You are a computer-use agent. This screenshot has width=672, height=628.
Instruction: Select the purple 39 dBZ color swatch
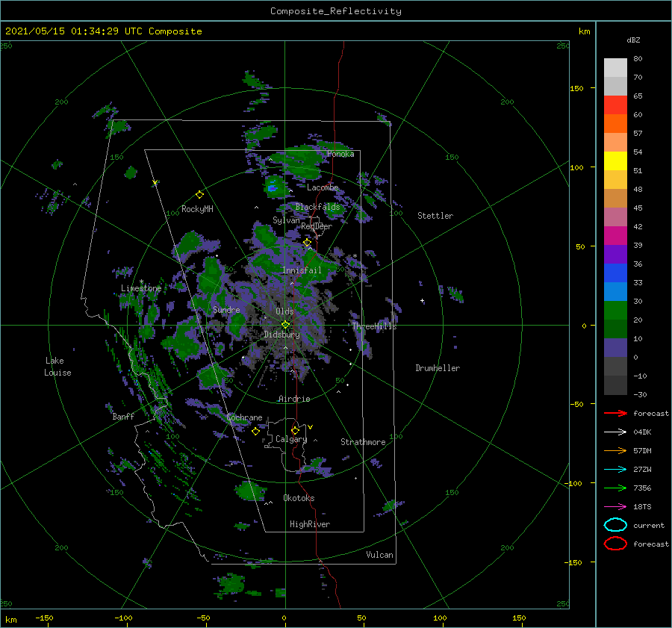[615, 255]
